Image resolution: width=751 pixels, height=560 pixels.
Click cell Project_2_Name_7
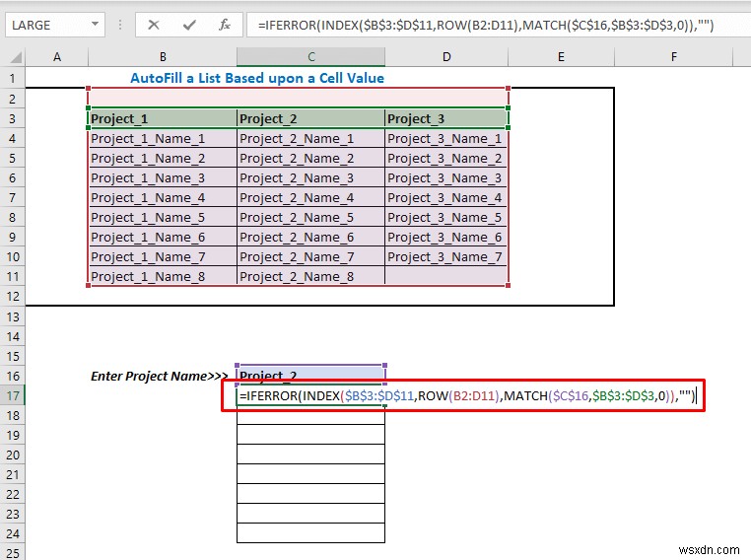tap(310, 256)
